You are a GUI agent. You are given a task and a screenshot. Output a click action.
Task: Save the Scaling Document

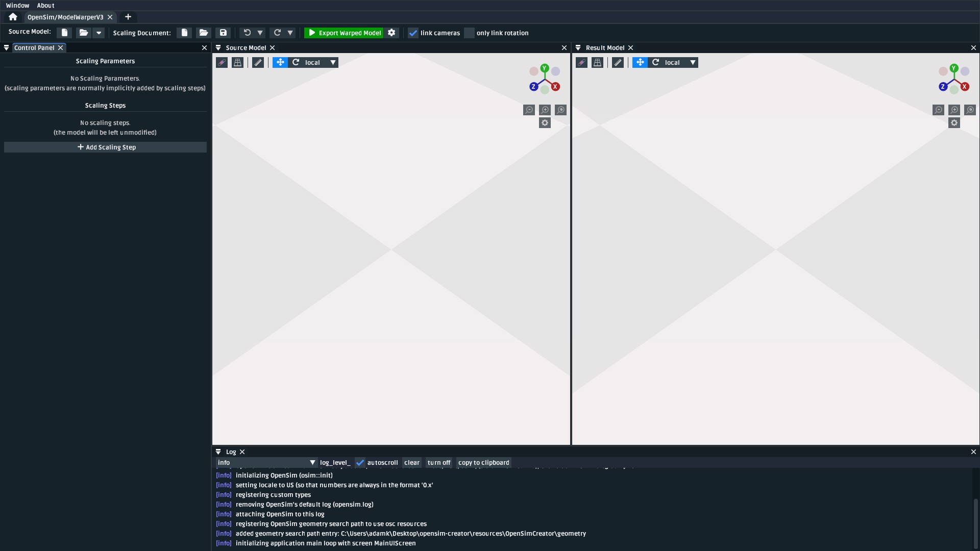pos(223,33)
